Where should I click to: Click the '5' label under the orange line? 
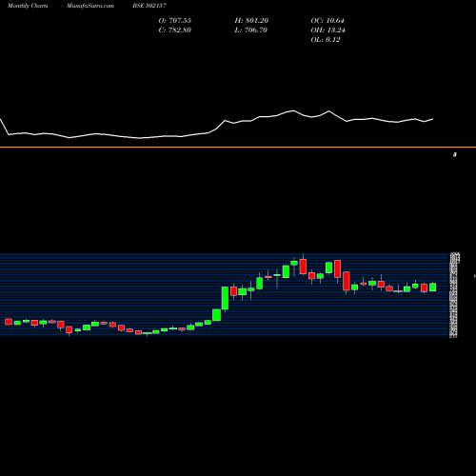[455, 154]
